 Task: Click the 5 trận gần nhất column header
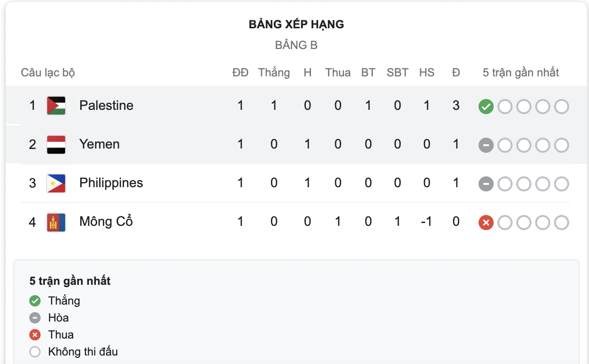(521, 73)
